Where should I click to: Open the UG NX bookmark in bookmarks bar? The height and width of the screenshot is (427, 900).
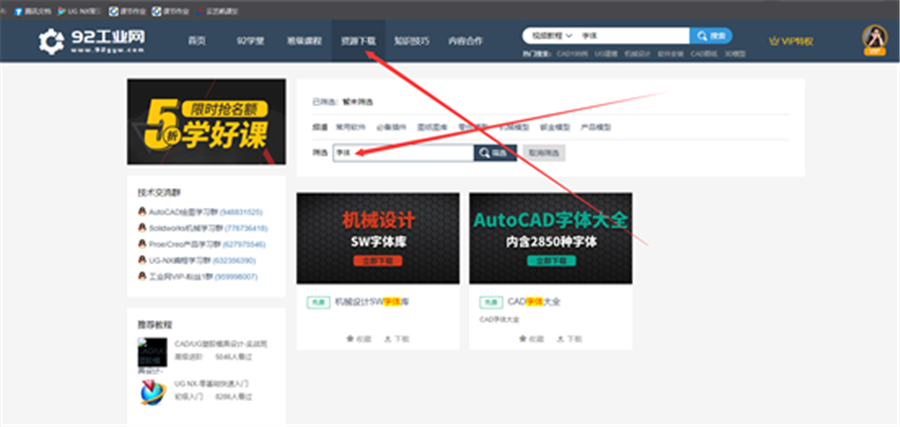click(x=79, y=11)
